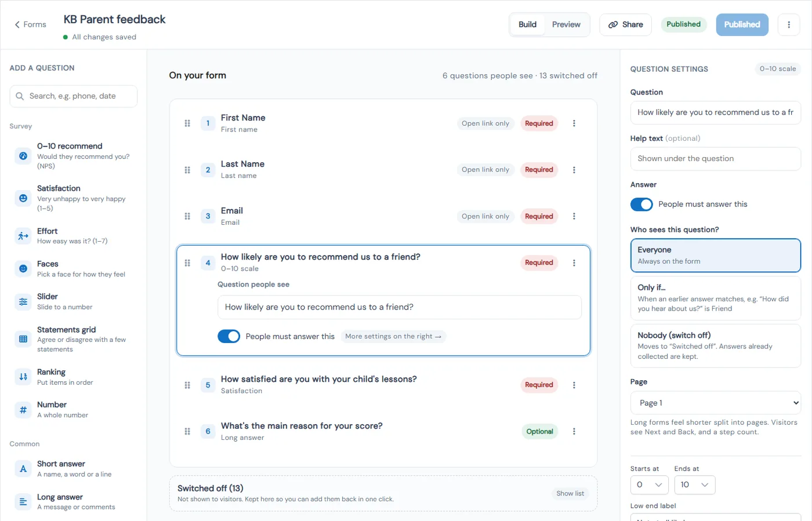
Task: Click the blue Published button
Action: 742,24
